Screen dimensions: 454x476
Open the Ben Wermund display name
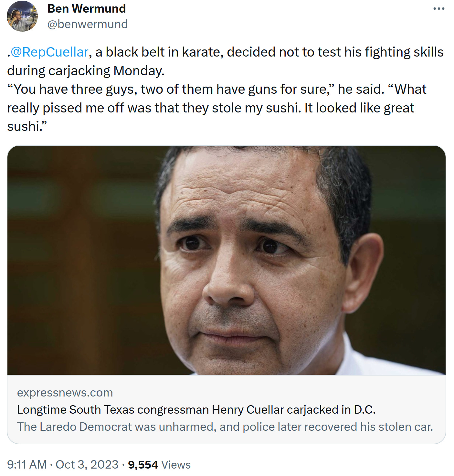87,8
